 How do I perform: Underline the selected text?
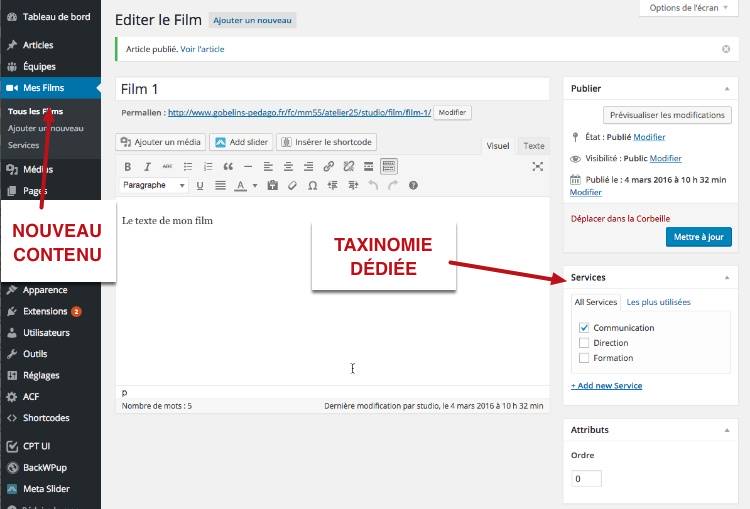[200, 185]
